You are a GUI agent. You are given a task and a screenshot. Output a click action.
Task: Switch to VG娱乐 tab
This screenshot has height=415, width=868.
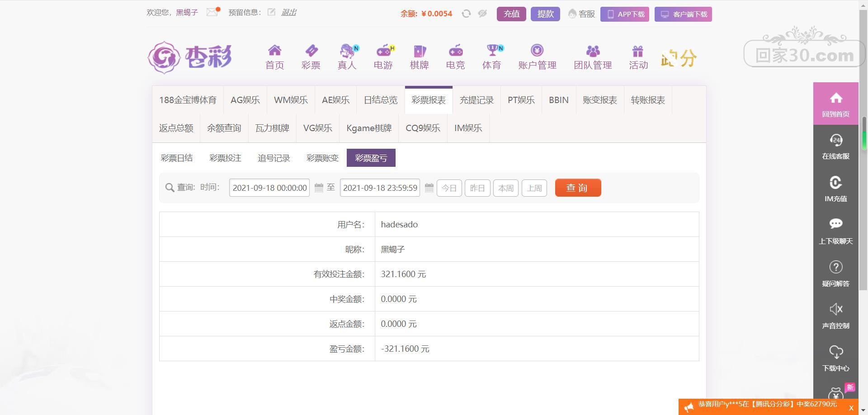317,128
